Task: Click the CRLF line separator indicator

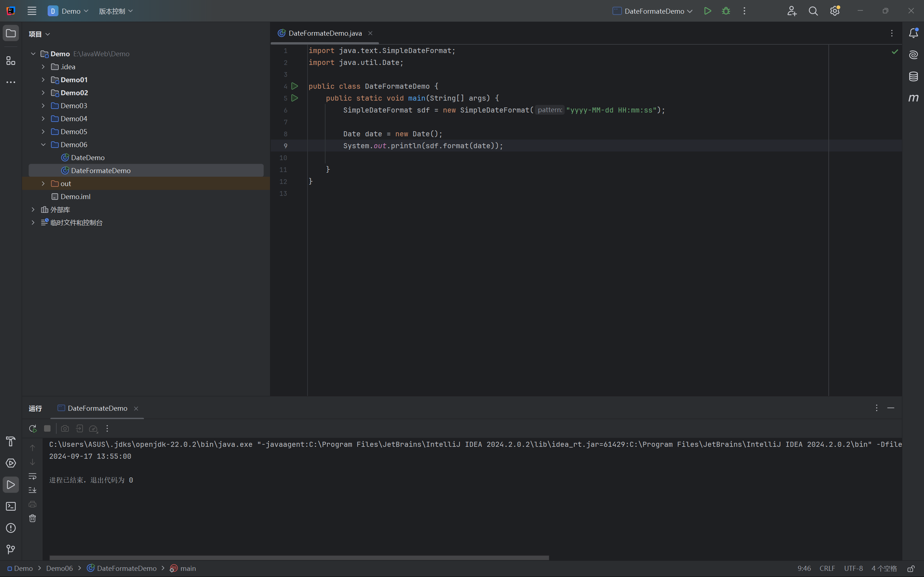Action: (x=827, y=568)
